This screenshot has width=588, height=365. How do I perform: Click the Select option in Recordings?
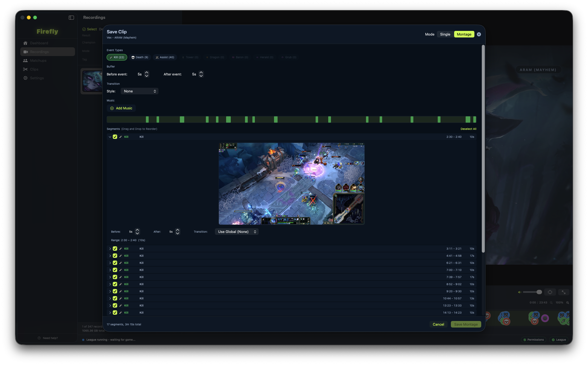(90, 29)
